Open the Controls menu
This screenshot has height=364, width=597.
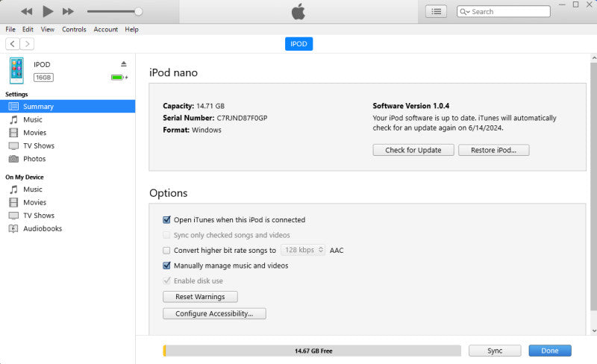(74, 29)
